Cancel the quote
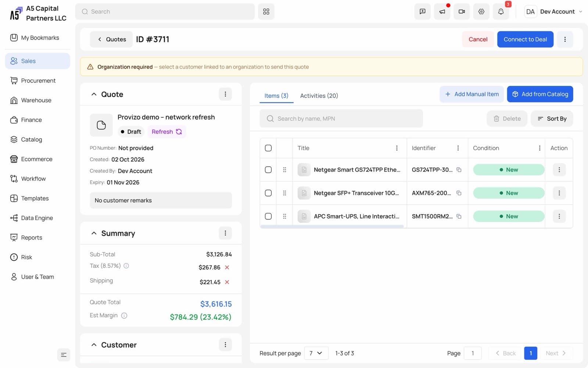Viewport: 588px width, 368px height. click(x=478, y=39)
